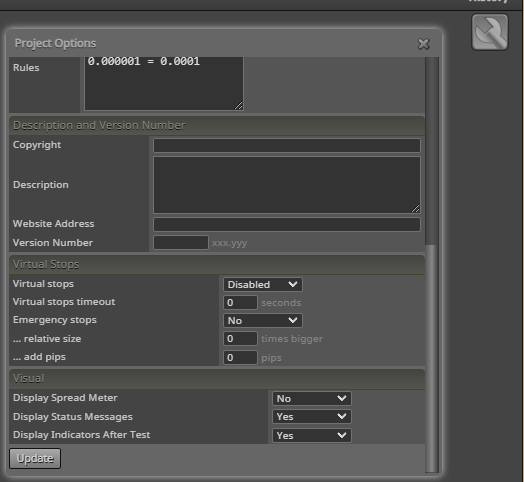Image resolution: width=524 pixels, height=482 pixels.
Task: Click the Version Number input field
Action: pos(181,243)
